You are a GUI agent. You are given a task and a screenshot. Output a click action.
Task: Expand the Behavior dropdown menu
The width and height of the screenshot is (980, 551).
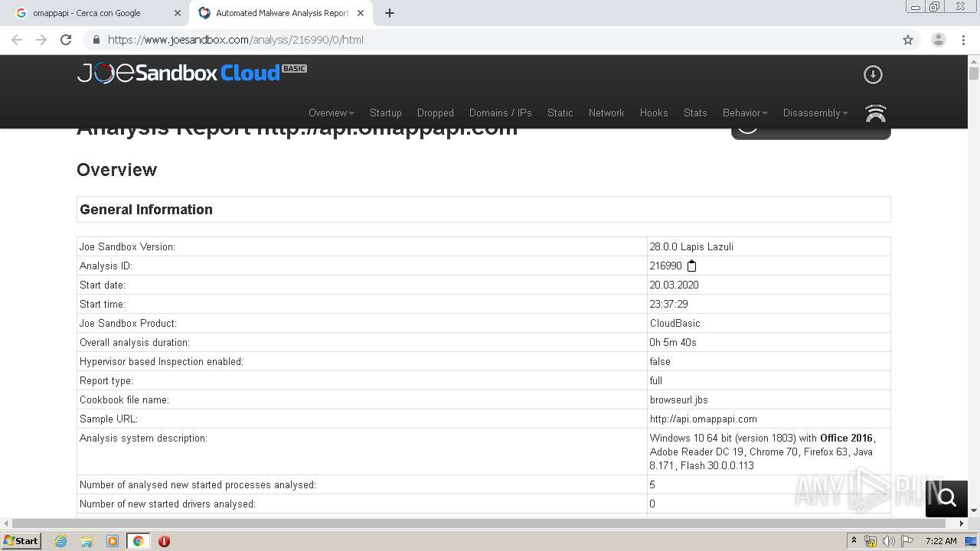tap(745, 112)
